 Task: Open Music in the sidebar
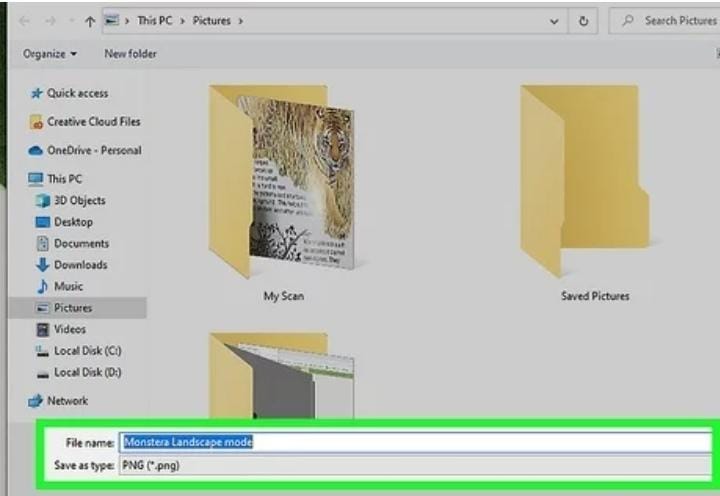[x=68, y=287]
